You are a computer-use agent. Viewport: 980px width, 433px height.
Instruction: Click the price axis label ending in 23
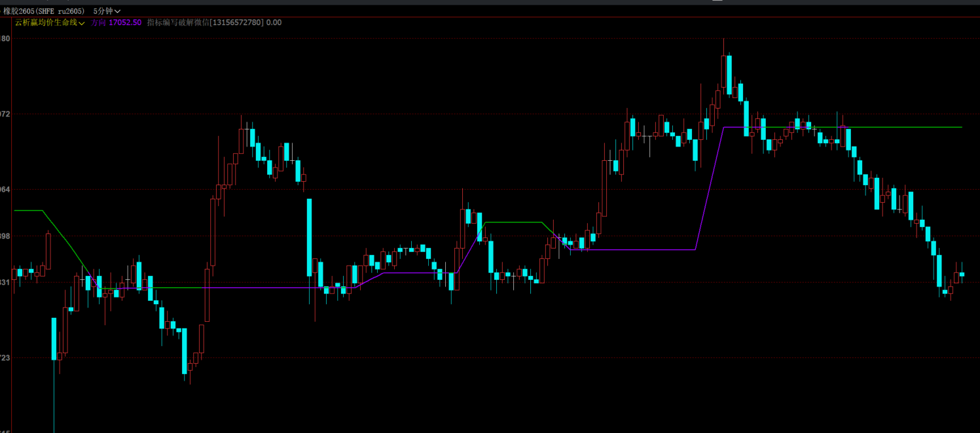pos(5,358)
